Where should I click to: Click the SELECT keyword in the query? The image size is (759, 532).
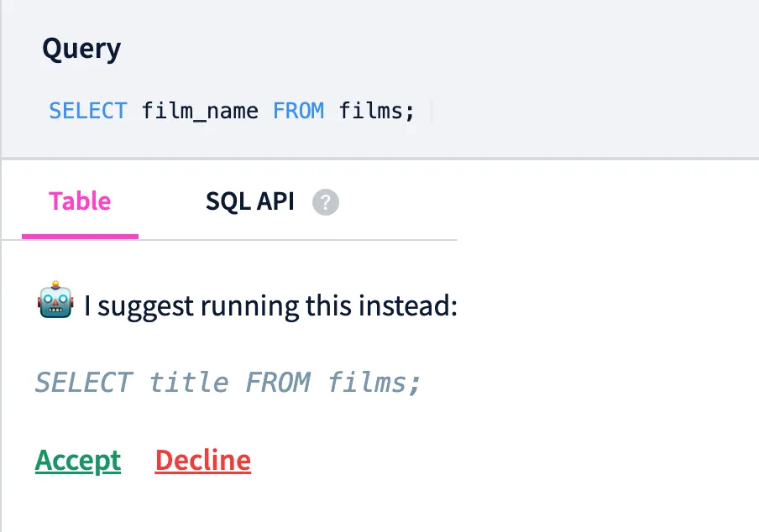[87, 110]
